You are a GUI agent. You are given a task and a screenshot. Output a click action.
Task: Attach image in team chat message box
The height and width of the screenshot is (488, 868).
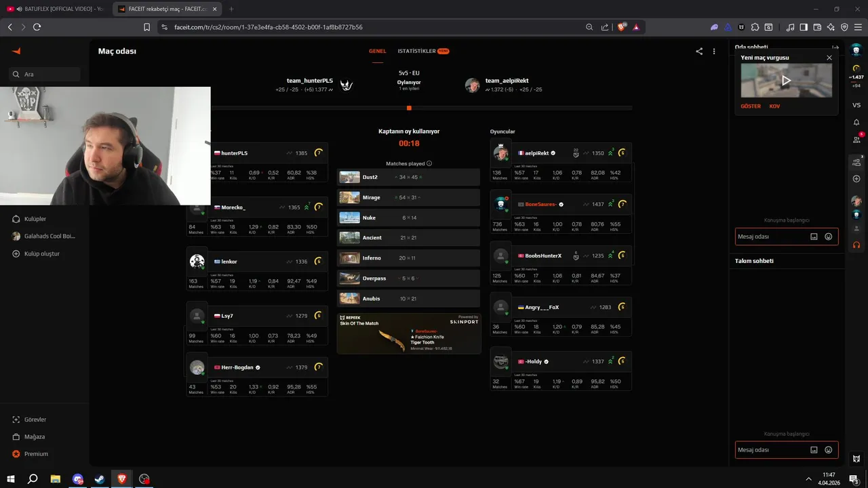(814, 450)
